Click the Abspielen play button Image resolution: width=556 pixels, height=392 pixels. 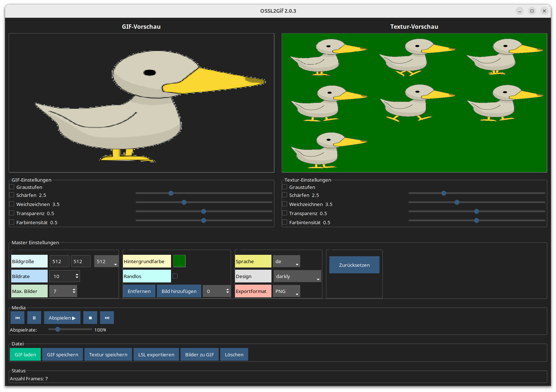coord(62,318)
